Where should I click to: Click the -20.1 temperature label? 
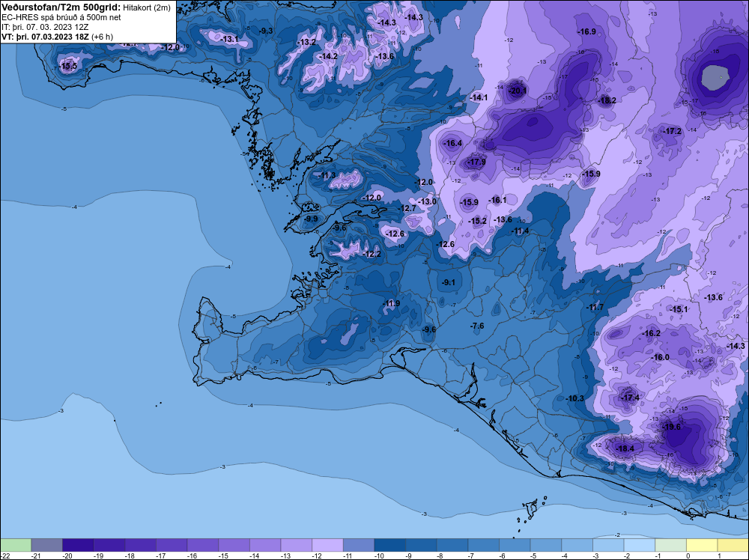click(x=518, y=91)
